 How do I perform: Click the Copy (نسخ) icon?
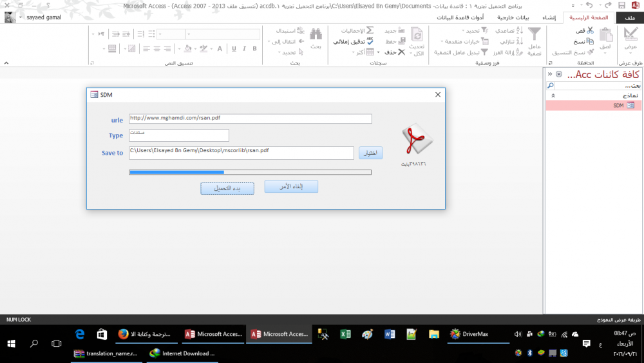[x=590, y=41]
